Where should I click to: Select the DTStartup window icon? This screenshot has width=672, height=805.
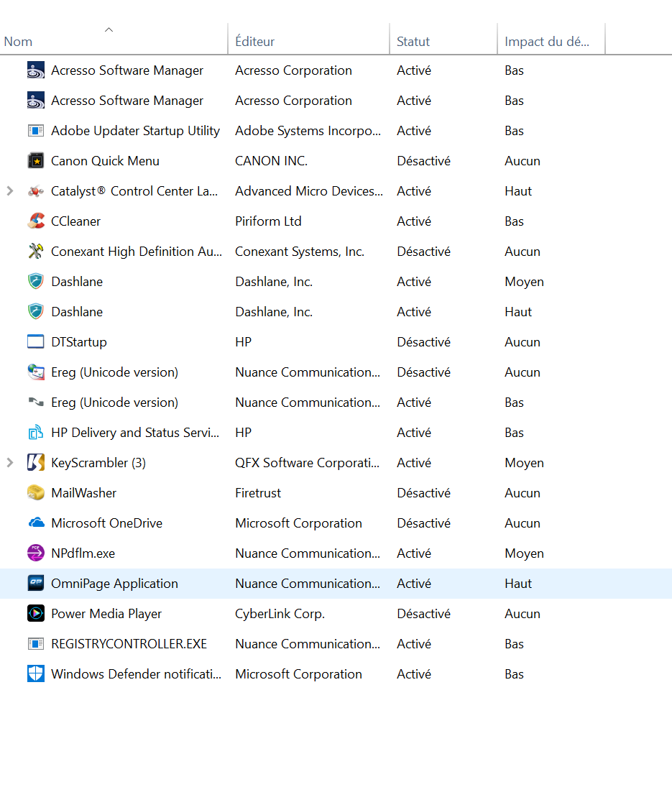(x=35, y=342)
